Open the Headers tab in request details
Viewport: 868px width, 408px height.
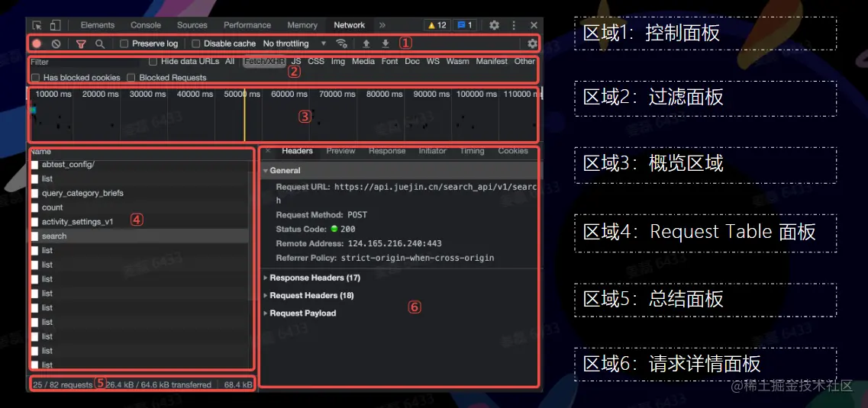pos(297,151)
